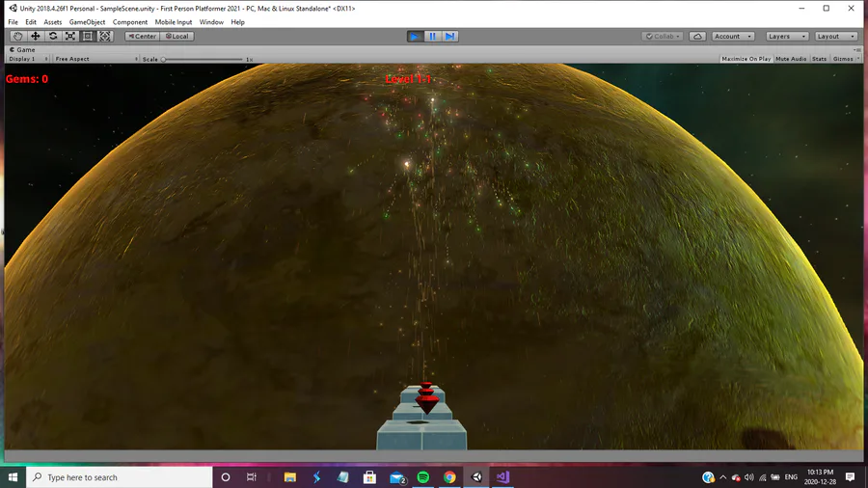Screen dimensions: 868x488
Task: Stop play mode with the Play button
Action: (415, 36)
